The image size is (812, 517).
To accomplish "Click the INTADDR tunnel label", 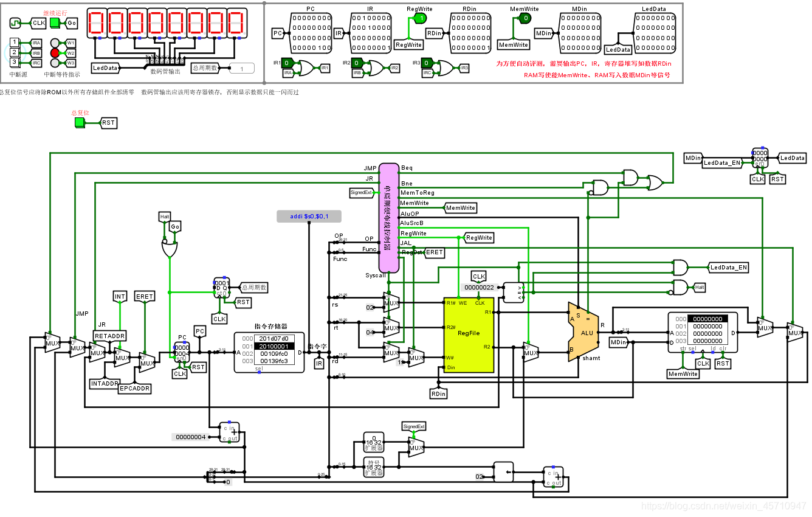I will coord(105,383).
